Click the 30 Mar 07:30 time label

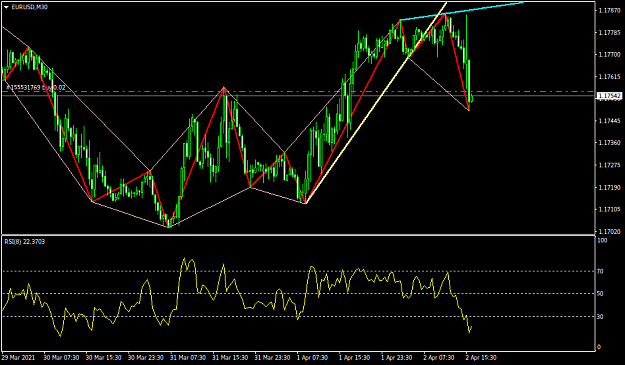tap(61, 358)
